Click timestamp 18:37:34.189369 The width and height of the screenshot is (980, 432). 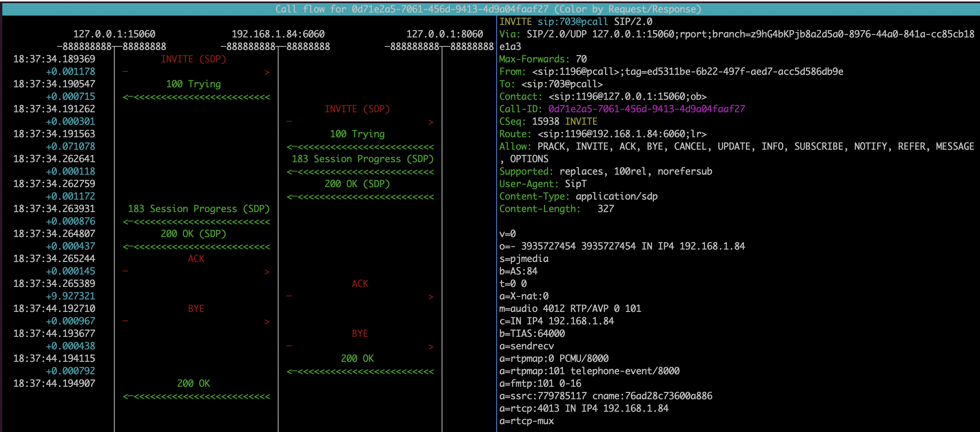54,59
